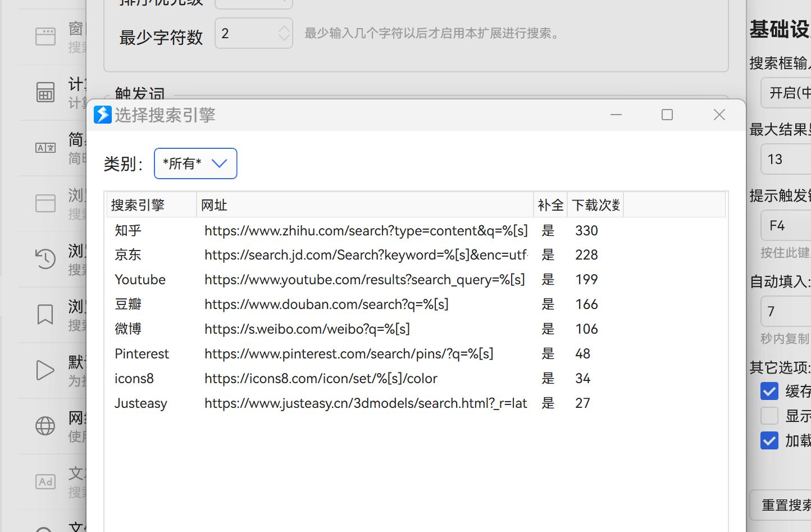Sort by the 搜索引擎 column header
Screen dimensions: 811x532
152,205
